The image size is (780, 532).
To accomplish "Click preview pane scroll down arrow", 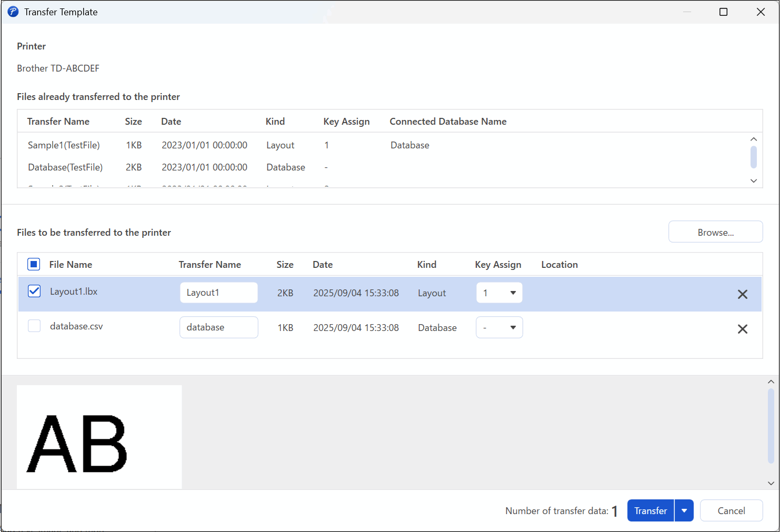I will [x=771, y=483].
